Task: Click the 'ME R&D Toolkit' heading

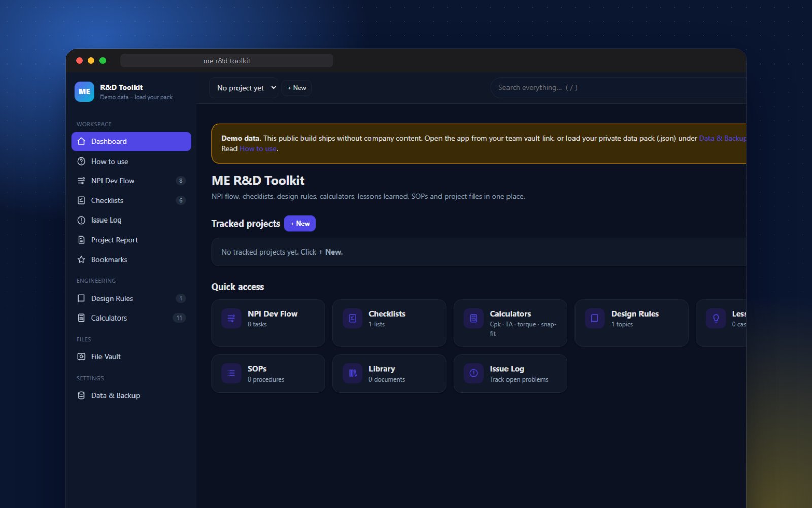Action: [x=258, y=181]
